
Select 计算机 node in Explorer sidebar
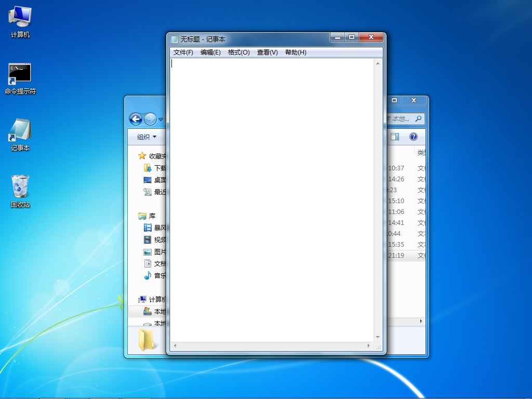tap(152, 299)
